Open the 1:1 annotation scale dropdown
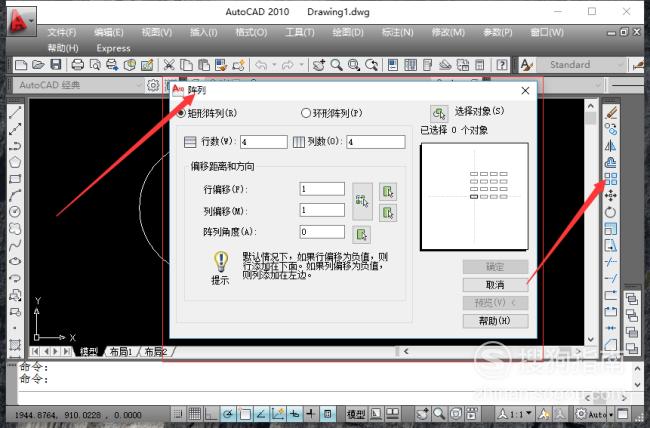650x428 pixels. point(515,413)
